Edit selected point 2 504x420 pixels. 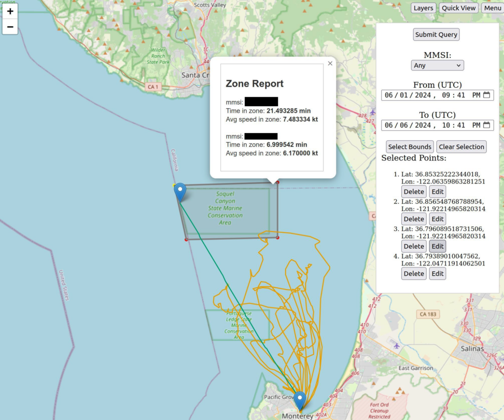coord(438,219)
